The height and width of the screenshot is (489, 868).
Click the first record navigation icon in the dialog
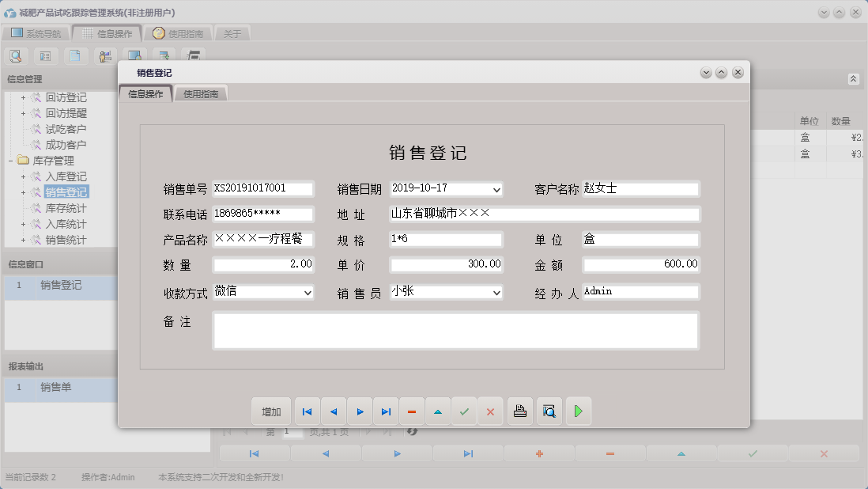click(x=307, y=411)
